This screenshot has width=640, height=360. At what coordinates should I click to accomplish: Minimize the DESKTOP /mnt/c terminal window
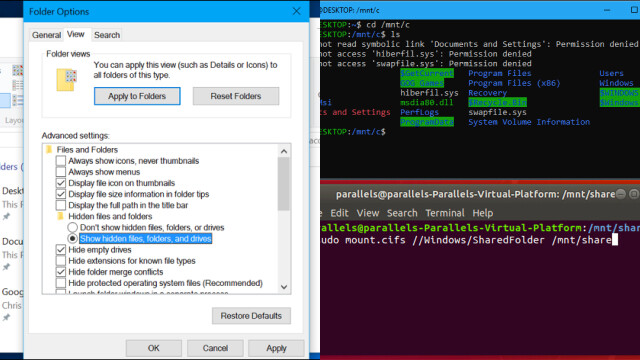point(607,10)
